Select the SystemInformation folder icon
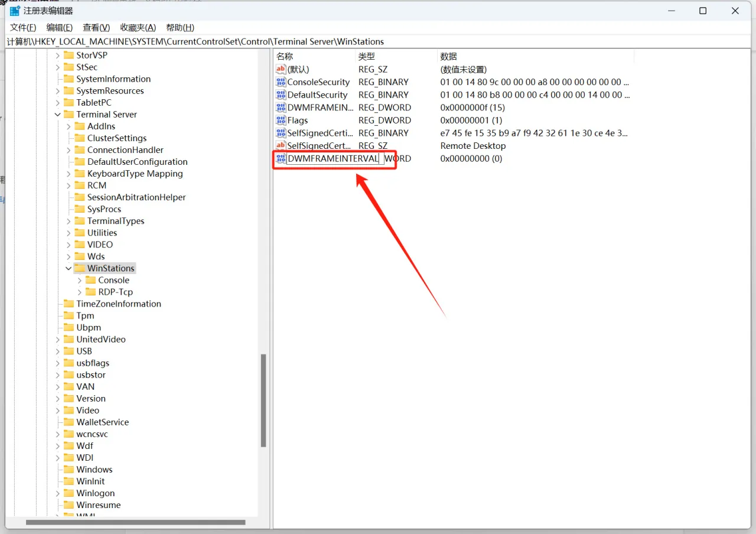Image resolution: width=756 pixels, height=534 pixels. tap(69, 79)
